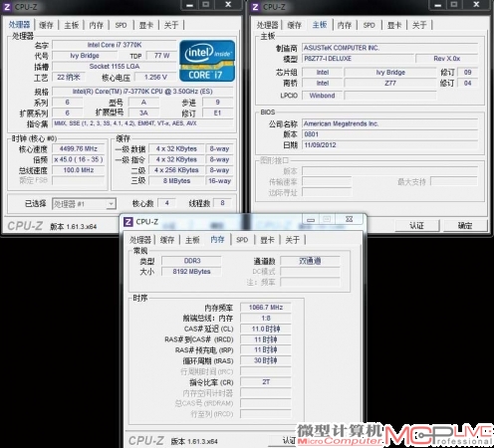Open the 关于 tab in the memory window

tap(292, 240)
